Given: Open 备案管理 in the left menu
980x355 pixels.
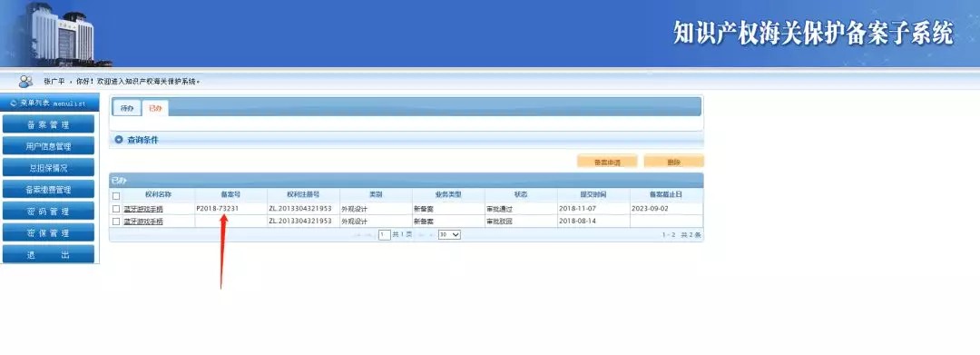Looking at the screenshot, I should (x=49, y=124).
